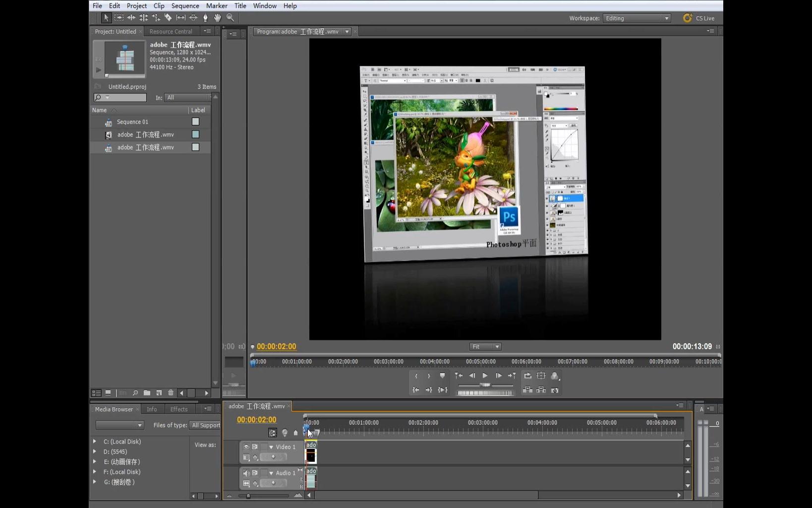Expand C: (Local Disk) in Media Browser
812x508 pixels.
click(95, 441)
